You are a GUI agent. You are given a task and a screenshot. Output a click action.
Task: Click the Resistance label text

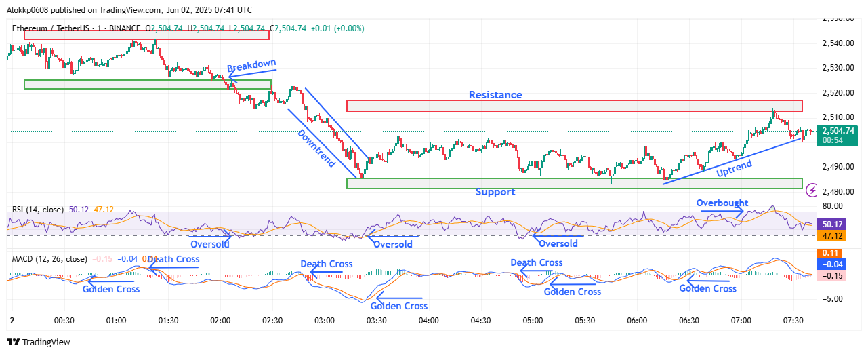496,95
